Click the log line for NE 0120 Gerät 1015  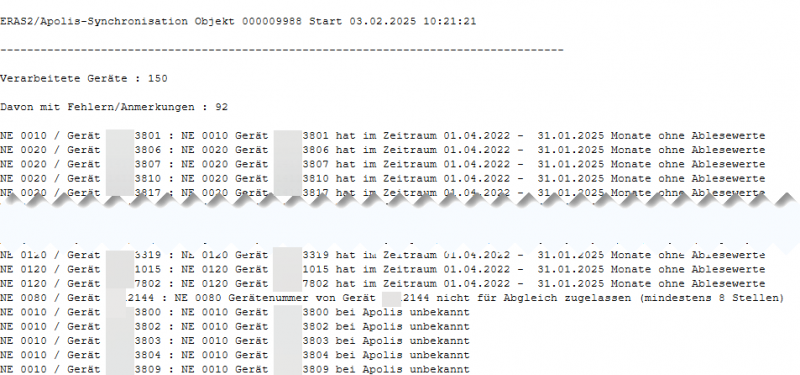point(383,269)
